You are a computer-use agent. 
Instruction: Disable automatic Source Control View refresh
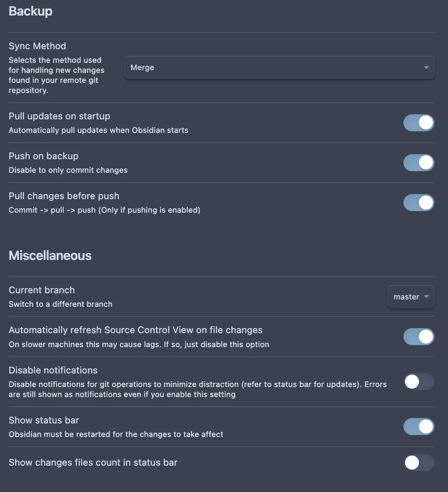[x=419, y=337]
